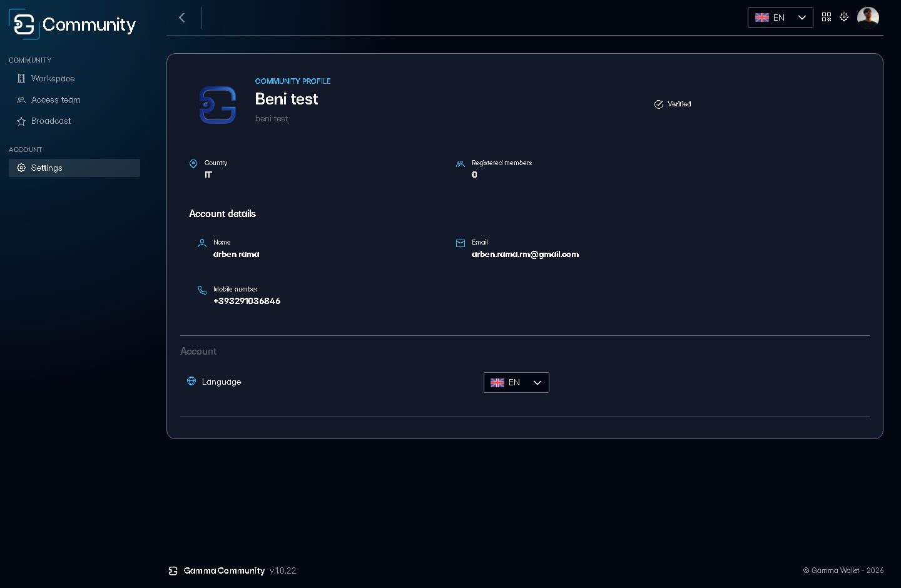
Task: Open the top bar EN language dropdown
Action: (x=780, y=18)
